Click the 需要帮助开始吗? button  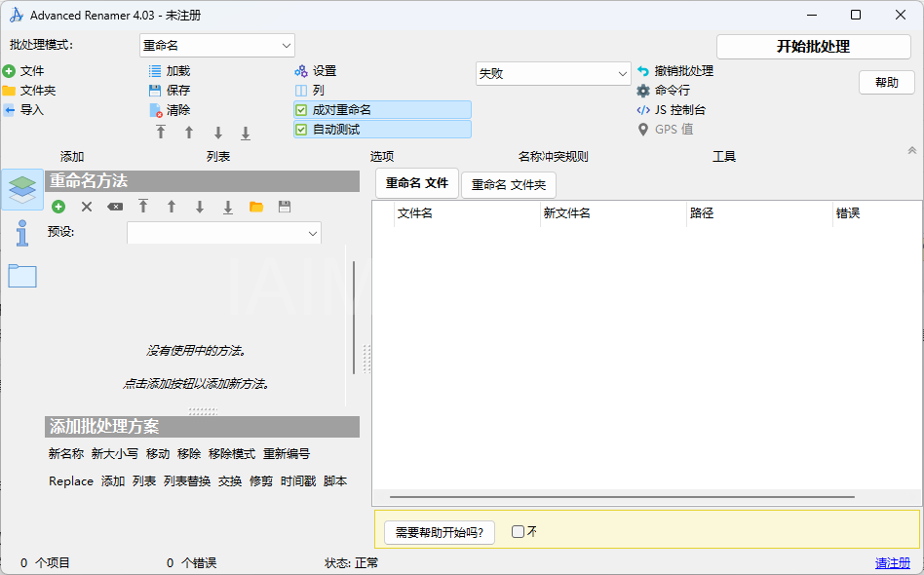pos(440,532)
